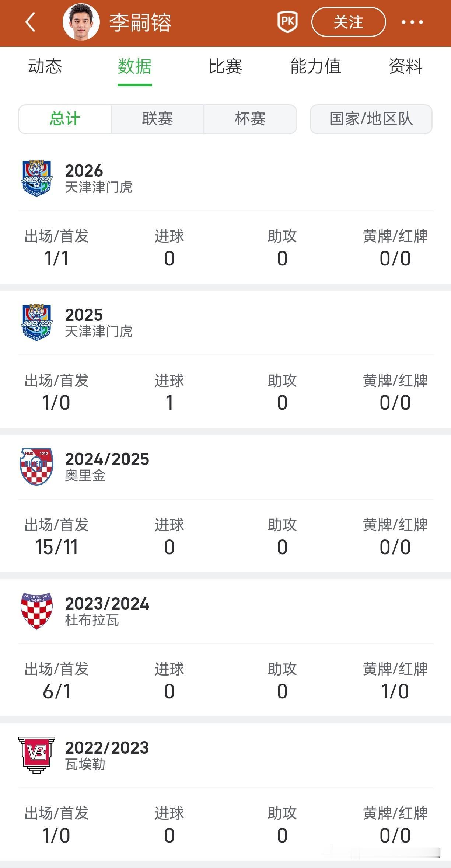
Task: Open the 能力值 tab
Action: pyautogui.click(x=315, y=67)
